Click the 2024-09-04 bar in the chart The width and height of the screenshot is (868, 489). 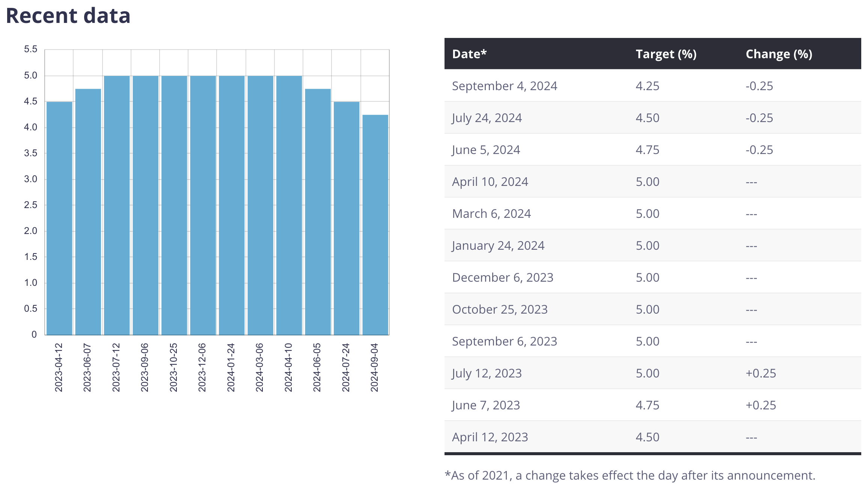pos(375,225)
